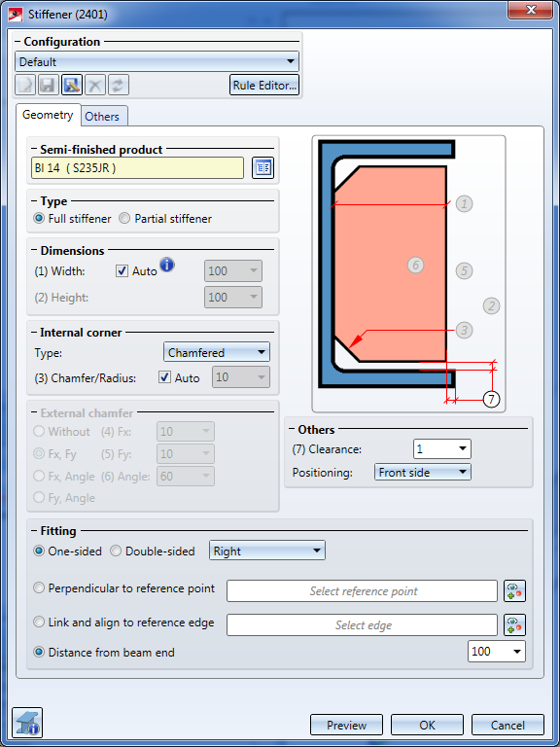
Task: Click the blue info icon next to Auto width
Action: (167, 265)
